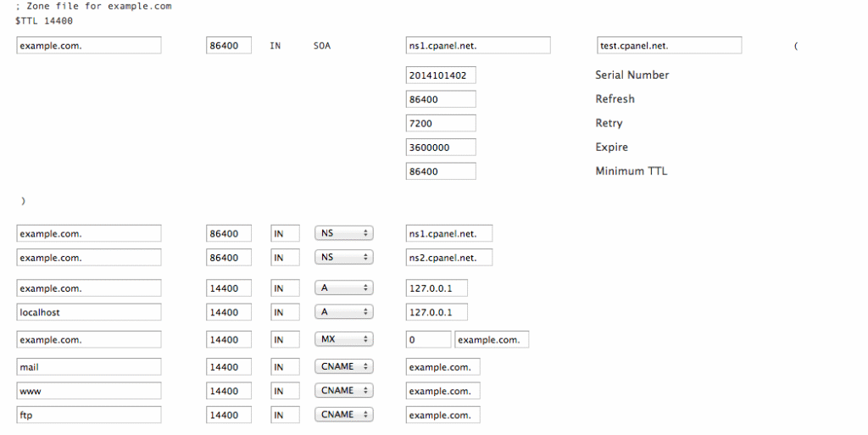Click the www record name field
The width and height of the screenshot is (868, 435).
point(89,391)
